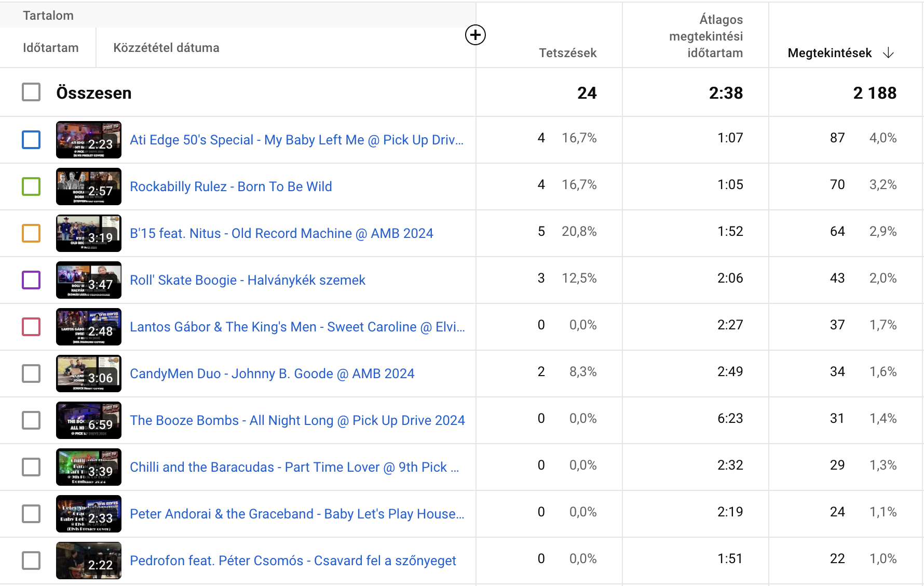This screenshot has width=924, height=586.
Task: Toggle the purple Roll' Skate Boogie checkbox
Action: point(31,280)
